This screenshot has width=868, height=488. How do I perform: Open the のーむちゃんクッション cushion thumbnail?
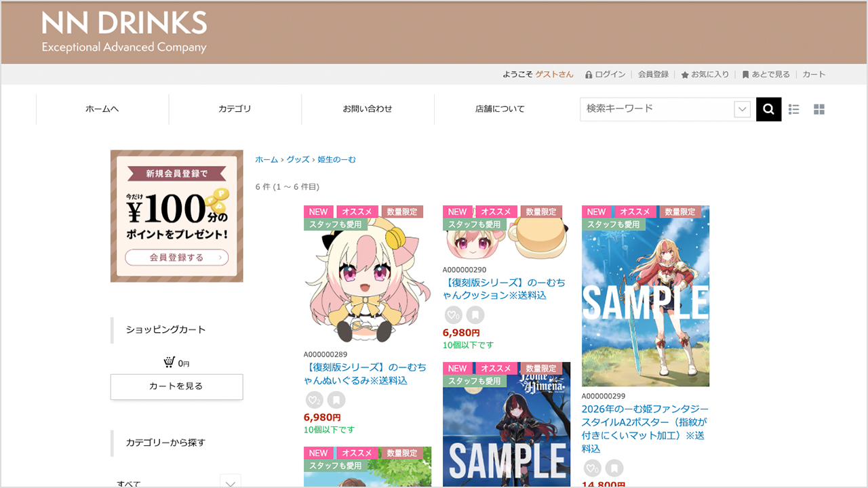(507, 234)
